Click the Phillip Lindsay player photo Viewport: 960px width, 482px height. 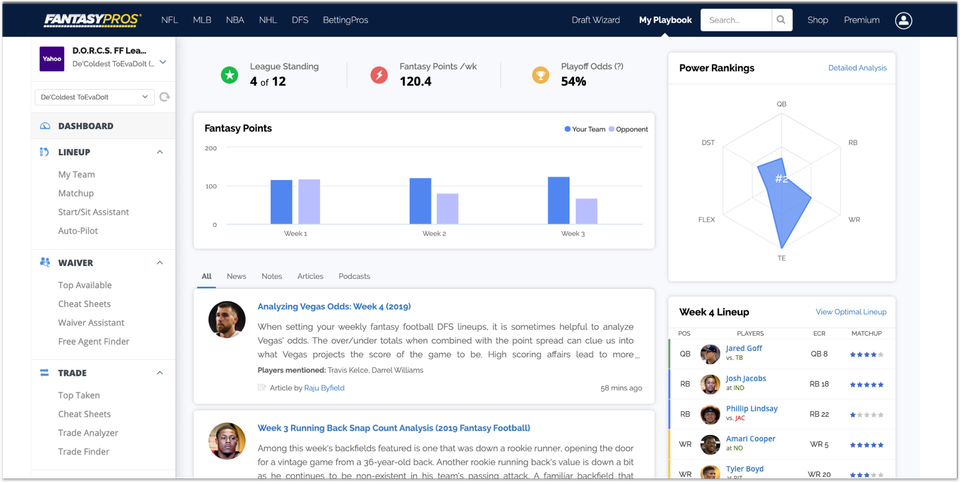pyautogui.click(x=710, y=415)
